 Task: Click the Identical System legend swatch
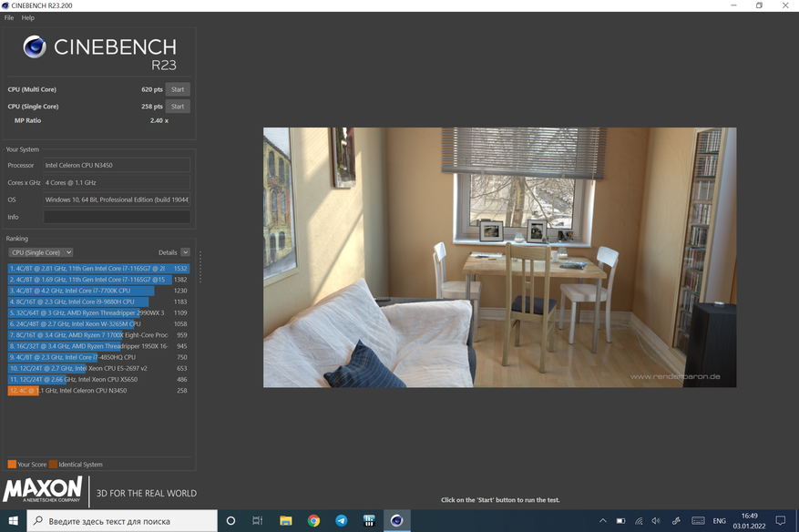pyautogui.click(x=53, y=465)
